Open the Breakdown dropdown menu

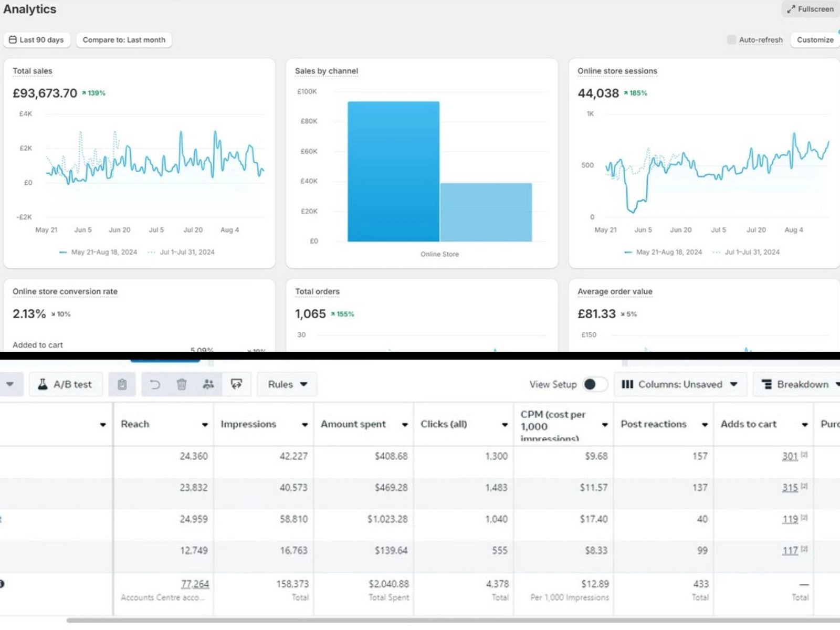point(798,384)
